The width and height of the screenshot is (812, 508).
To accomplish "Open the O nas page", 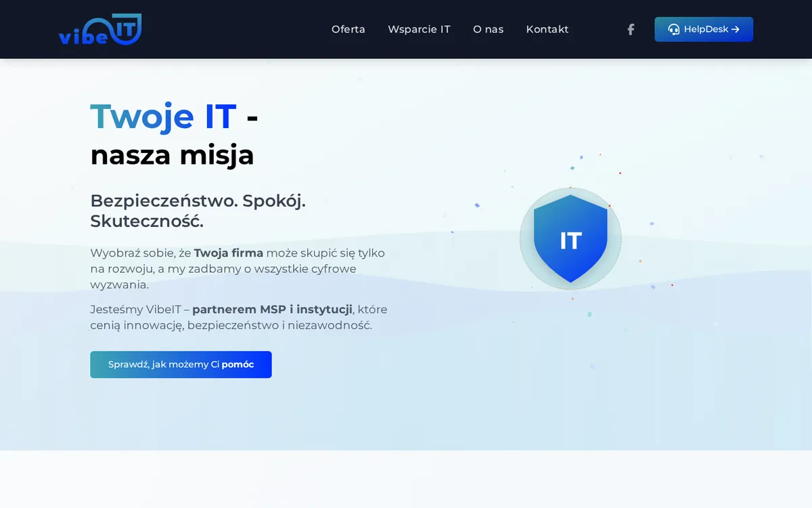I will (x=489, y=29).
